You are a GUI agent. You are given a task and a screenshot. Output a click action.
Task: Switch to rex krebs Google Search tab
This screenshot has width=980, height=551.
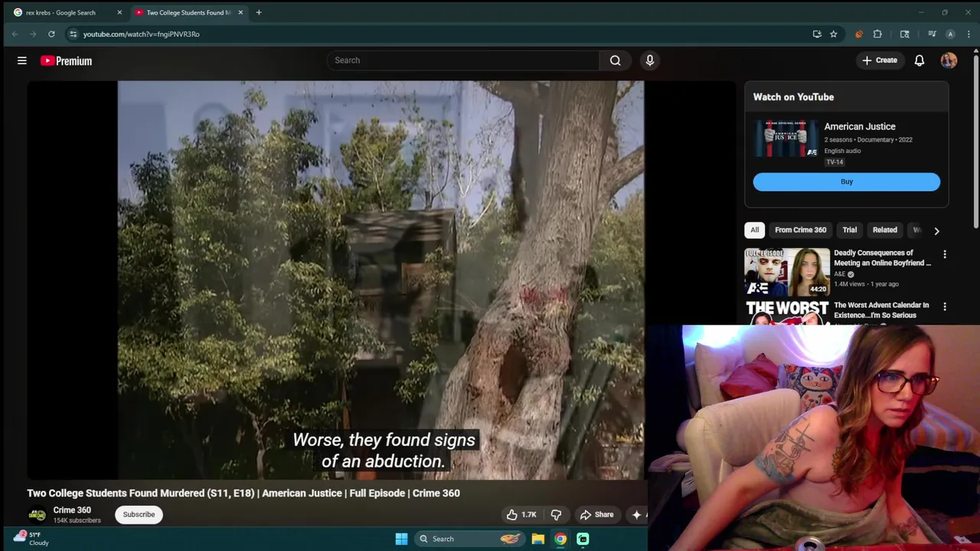pos(66,12)
